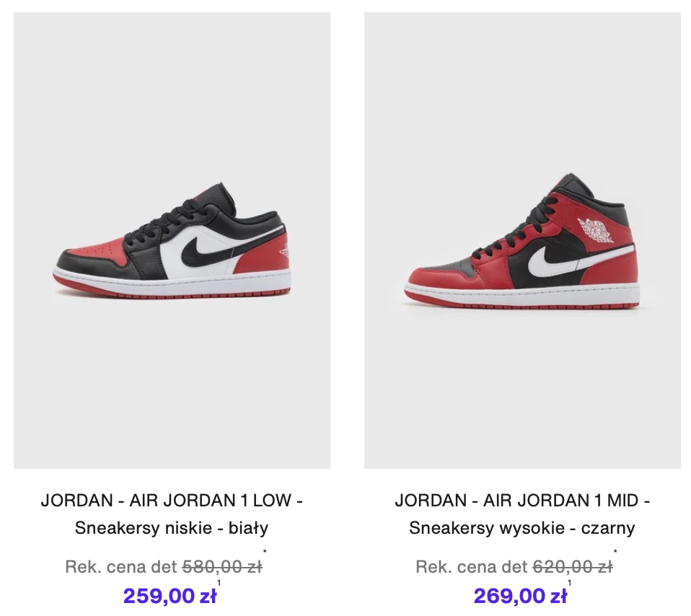Select the 'Sneakersy wysokie - czarny' description text
This screenshot has height=616, width=691.
[522, 528]
